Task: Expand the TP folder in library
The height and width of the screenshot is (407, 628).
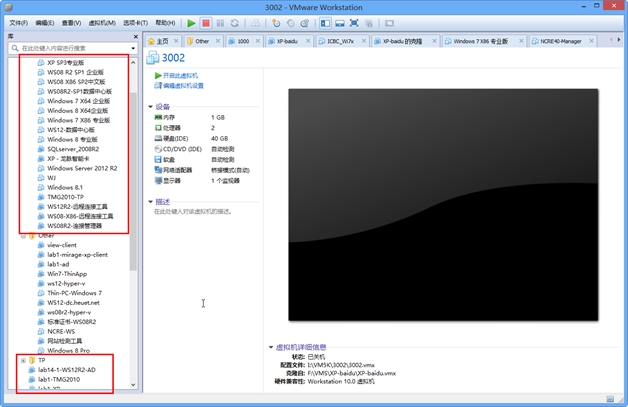Action: click(x=23, y=360)
